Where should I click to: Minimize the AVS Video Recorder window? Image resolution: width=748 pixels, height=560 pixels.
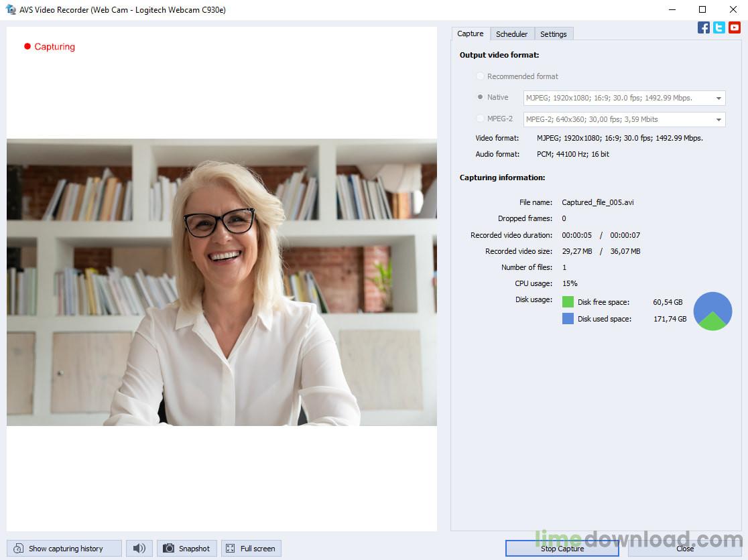pyautogui.click(x=672, y=9)
